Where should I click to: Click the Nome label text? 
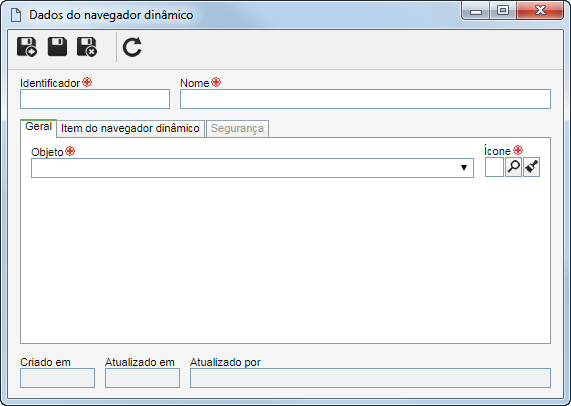[x=195, y=83]
